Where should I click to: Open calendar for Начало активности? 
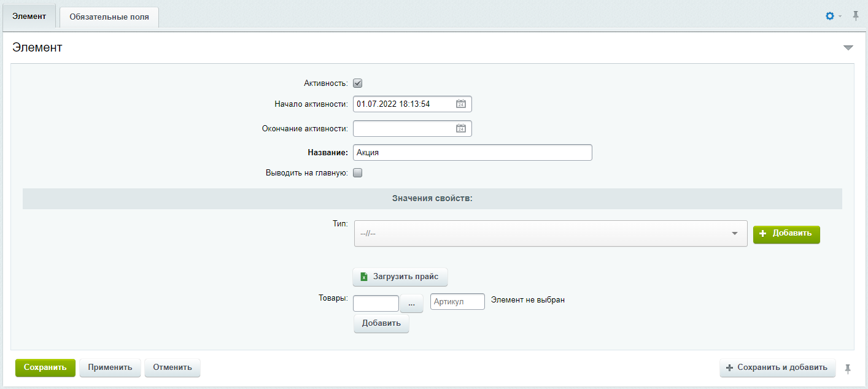point(461,104)
